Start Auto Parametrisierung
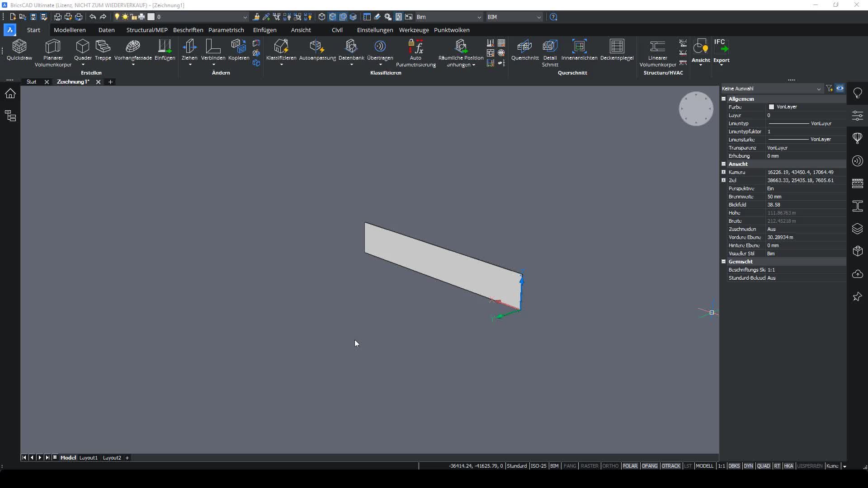The height and width of the screenshot is (488, 868). click(x=415, y=53)
